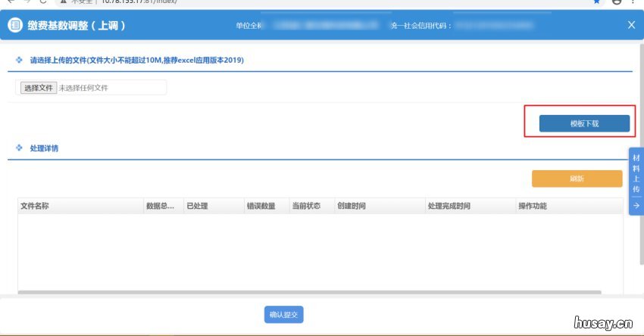Click the browser address bar URL
Screen dimensions: 644x336
click(139, 2)
